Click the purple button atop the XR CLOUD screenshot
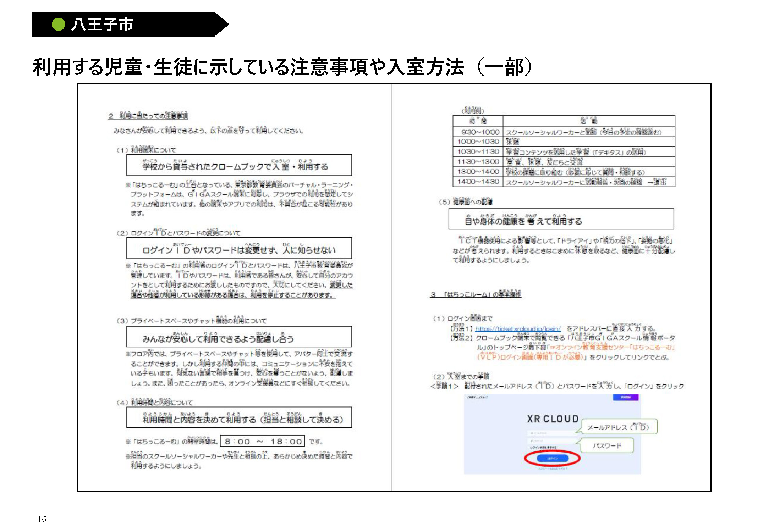 [625, 397]
